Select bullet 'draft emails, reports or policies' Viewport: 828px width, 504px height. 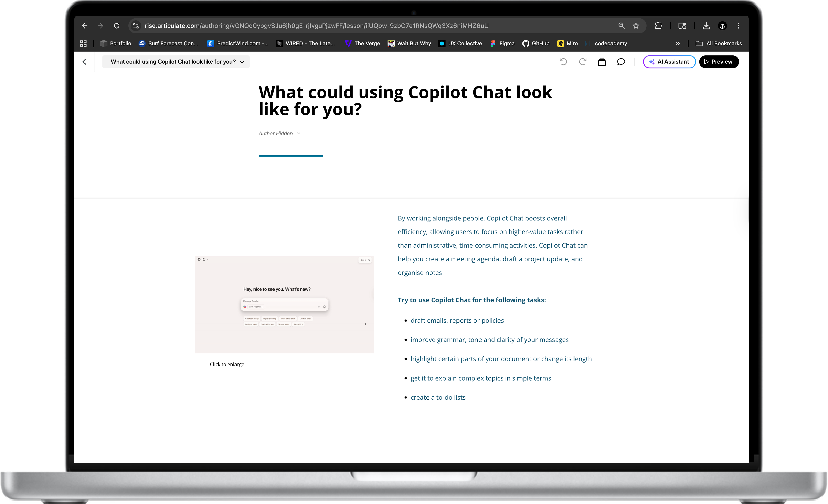(x=457, y=321)
